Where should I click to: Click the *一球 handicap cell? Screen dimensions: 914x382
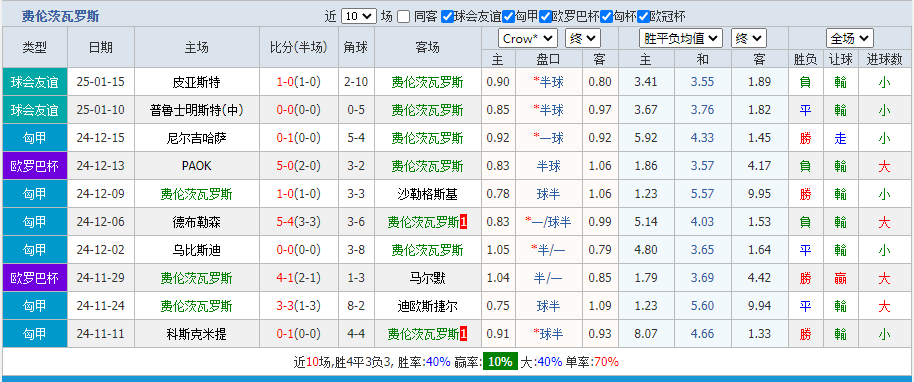(x=548, y=138)
